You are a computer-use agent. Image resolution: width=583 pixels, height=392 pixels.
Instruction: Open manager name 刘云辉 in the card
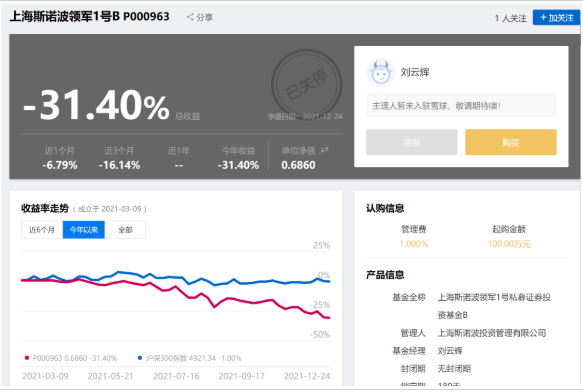coord(415,72)
